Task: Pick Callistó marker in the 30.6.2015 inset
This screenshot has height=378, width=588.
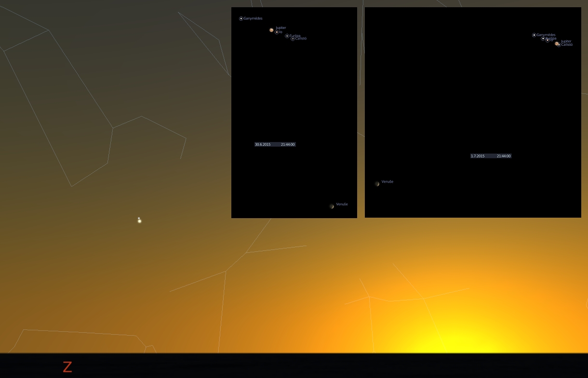Action: click(293, 39)
